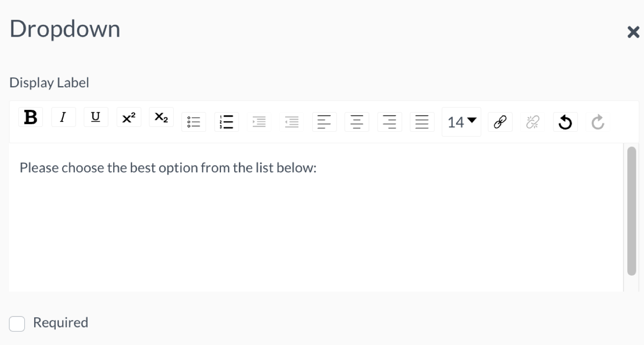The image size is (644, 345).
Task: Undo the last edit
Action: (565, 122)
